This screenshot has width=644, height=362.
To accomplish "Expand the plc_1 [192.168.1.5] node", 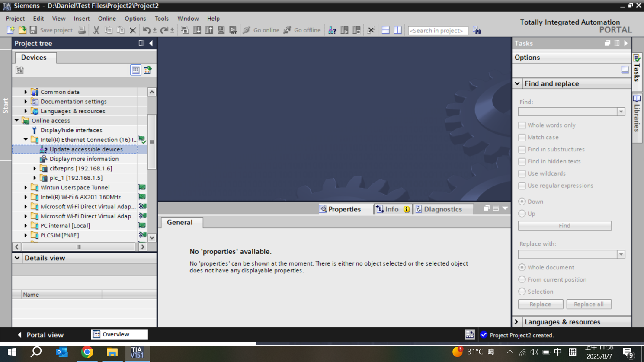I will (35, 178).
